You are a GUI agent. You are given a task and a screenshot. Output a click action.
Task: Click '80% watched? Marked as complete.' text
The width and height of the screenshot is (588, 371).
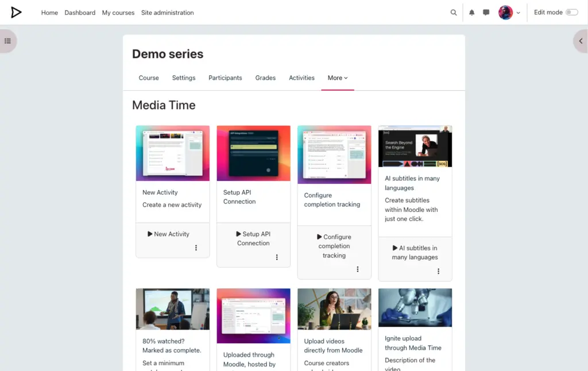(x=172, y=346)
